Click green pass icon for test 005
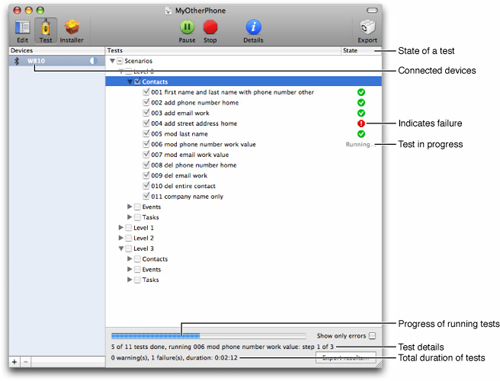500x381 pixels. (361, 134)
